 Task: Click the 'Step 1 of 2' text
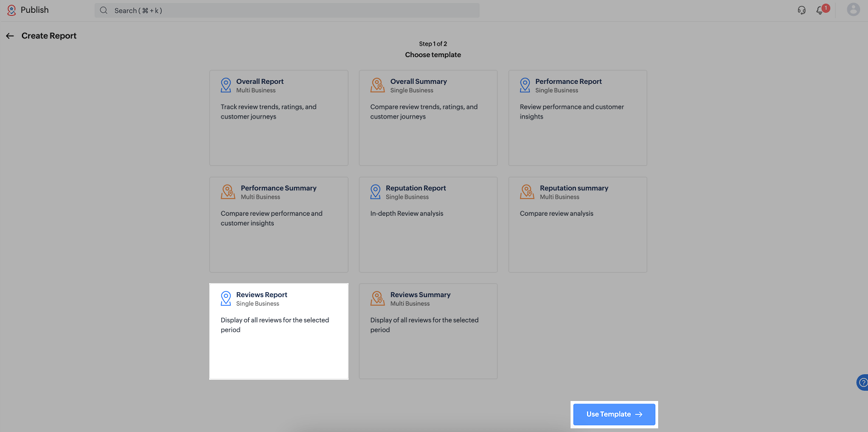point(433,44)
